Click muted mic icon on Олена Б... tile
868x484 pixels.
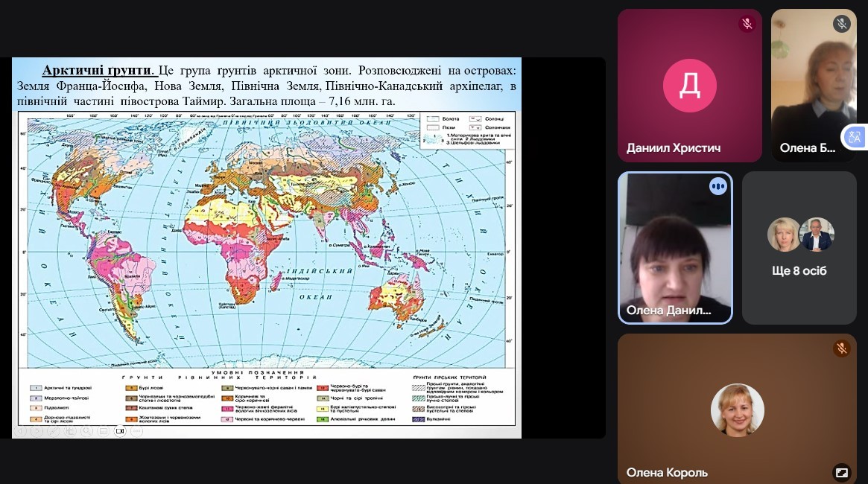coord(842,24)
